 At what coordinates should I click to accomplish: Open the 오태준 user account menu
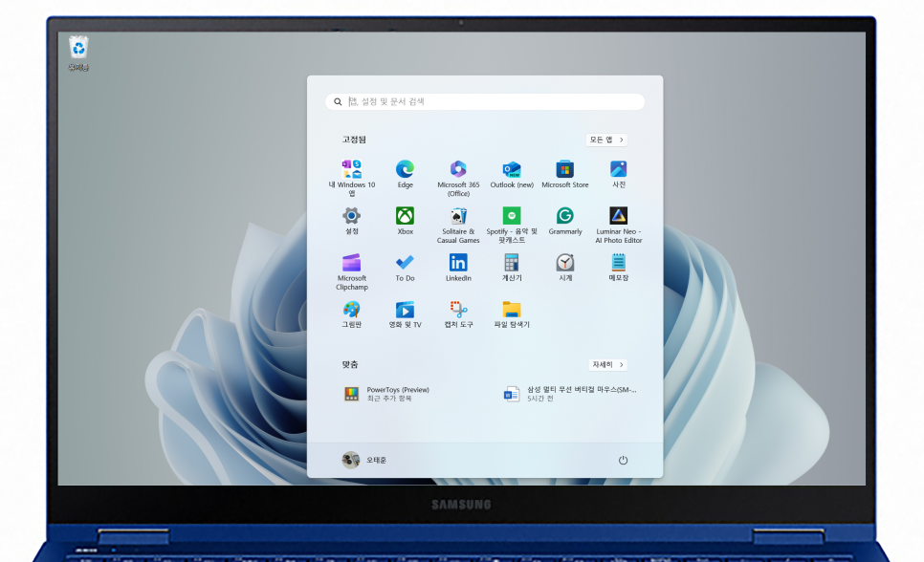pos(364,460)
